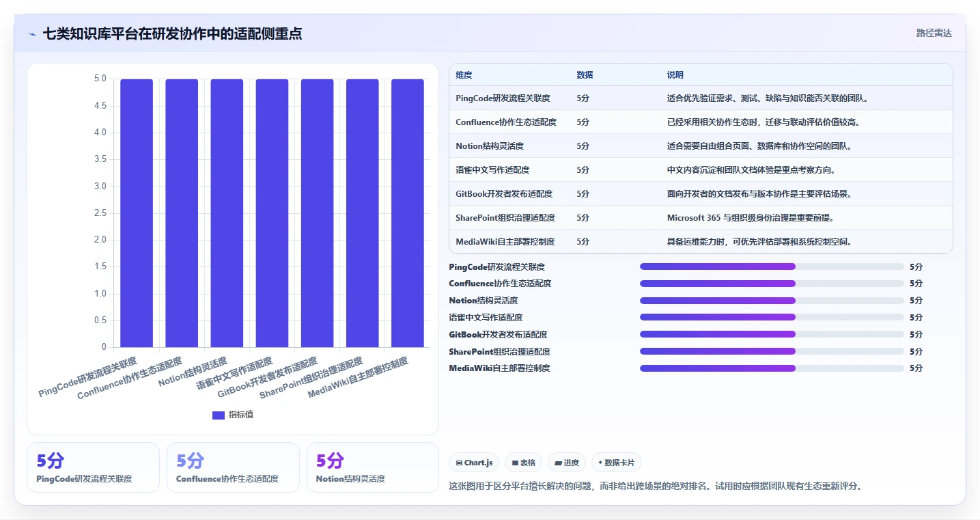Click description 面向开发者的文档发布与版本协作是主要评估场景
980x520 pixels.
pyautogui.click(x=759, y=194)
